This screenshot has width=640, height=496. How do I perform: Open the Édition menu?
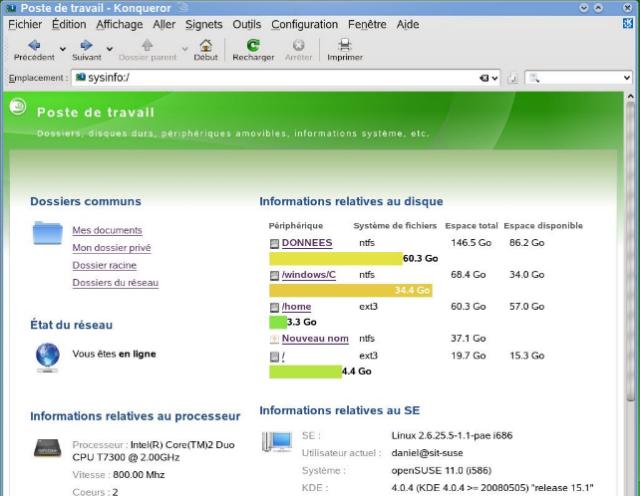(69, 24)
